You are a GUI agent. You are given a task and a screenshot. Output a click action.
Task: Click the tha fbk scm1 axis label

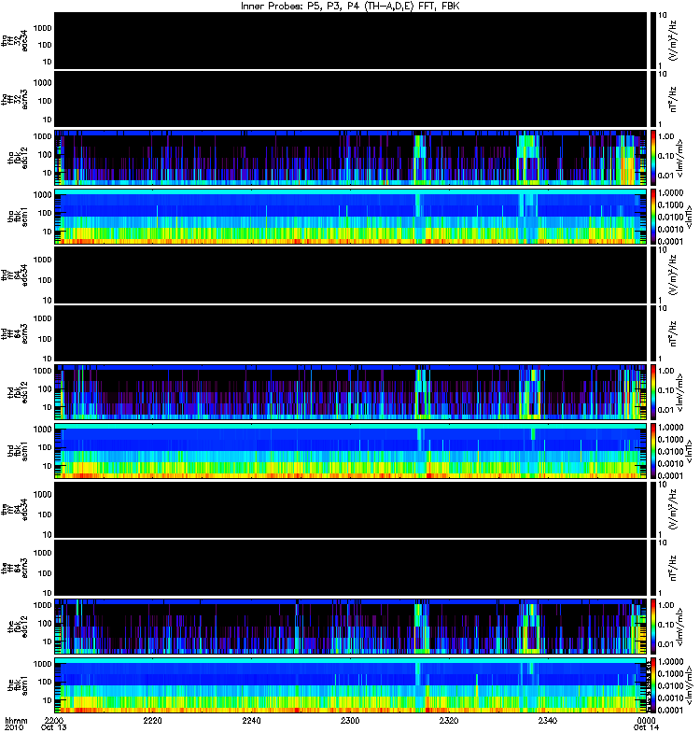click(x=18, y=218)
